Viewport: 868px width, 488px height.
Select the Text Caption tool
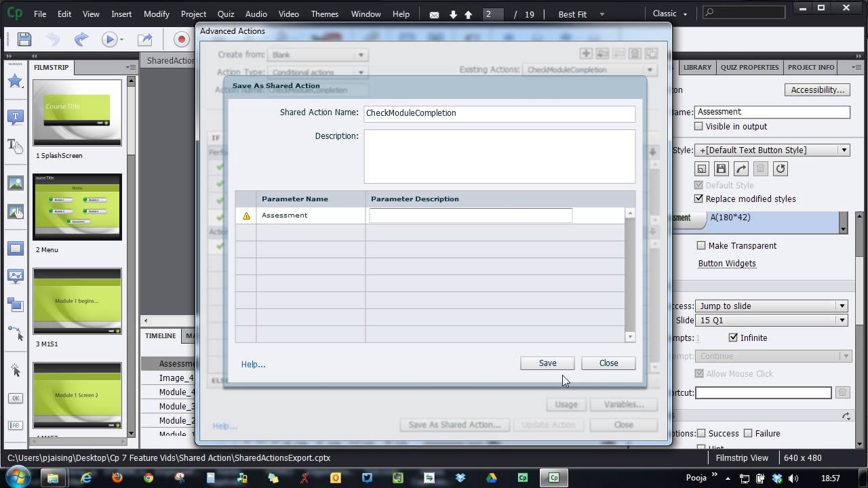coord(15,117)
